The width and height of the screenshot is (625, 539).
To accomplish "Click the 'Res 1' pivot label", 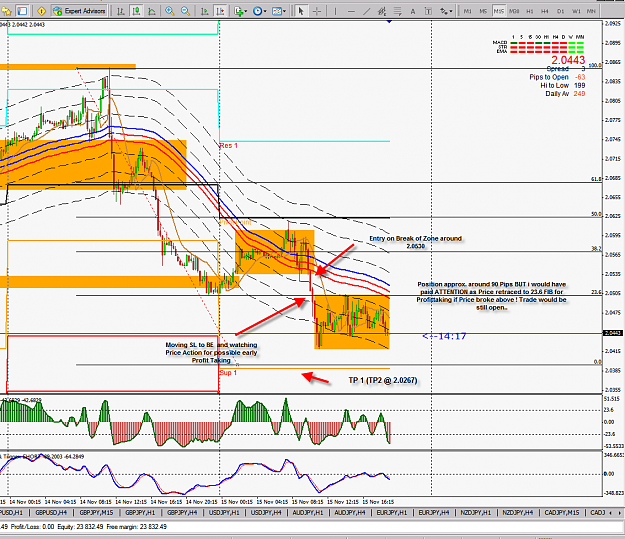I will [228, 146].
